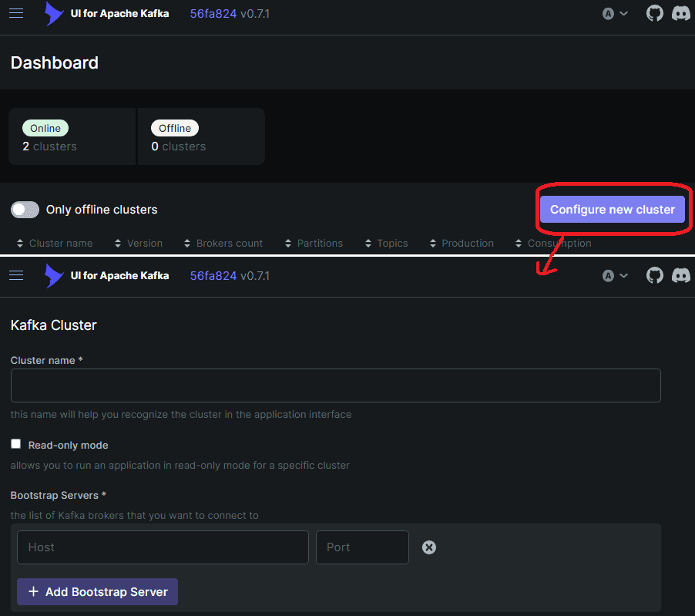Image resolution: width=695 pixels, height=616 pixels.
Task: Open Discord icon in Dashboard header
Action: pyautogui.click(x=681, y=14)
